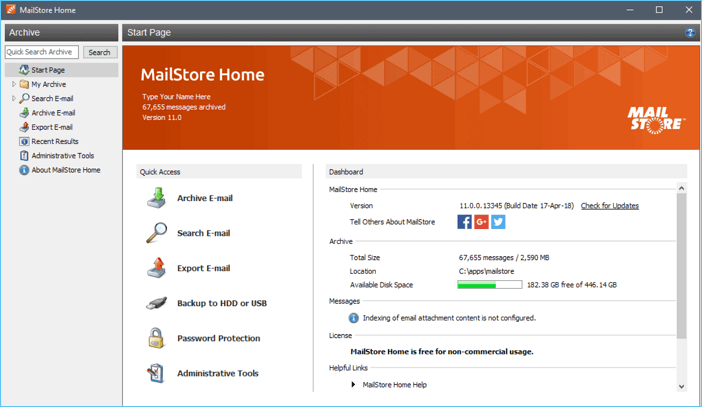The image size is (702, 407).
Task: Click the padlock Password Protection icon
Action: 156,338
